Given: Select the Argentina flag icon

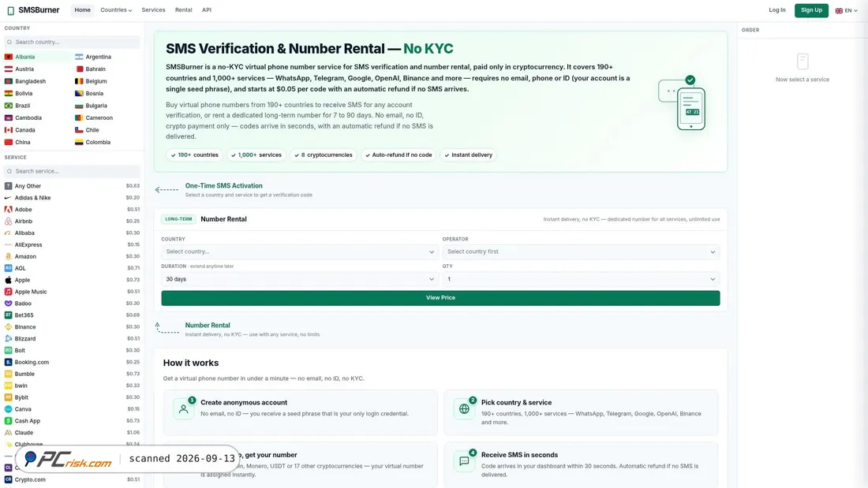Looking at the screenshot, I should (79, 57).
